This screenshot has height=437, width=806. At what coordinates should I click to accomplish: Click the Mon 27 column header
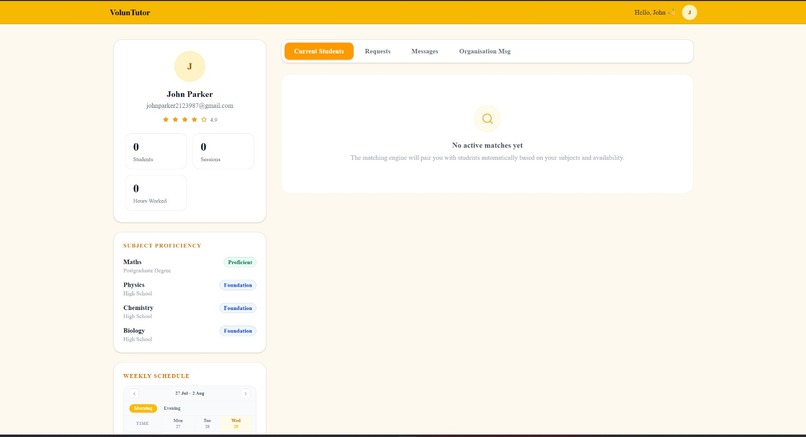click(178, 423)
